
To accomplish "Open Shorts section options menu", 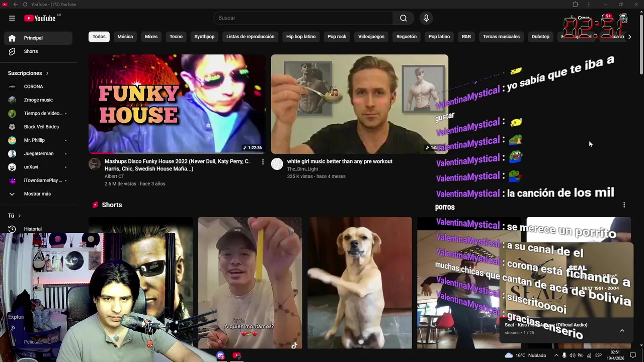I will coord(624,205).
